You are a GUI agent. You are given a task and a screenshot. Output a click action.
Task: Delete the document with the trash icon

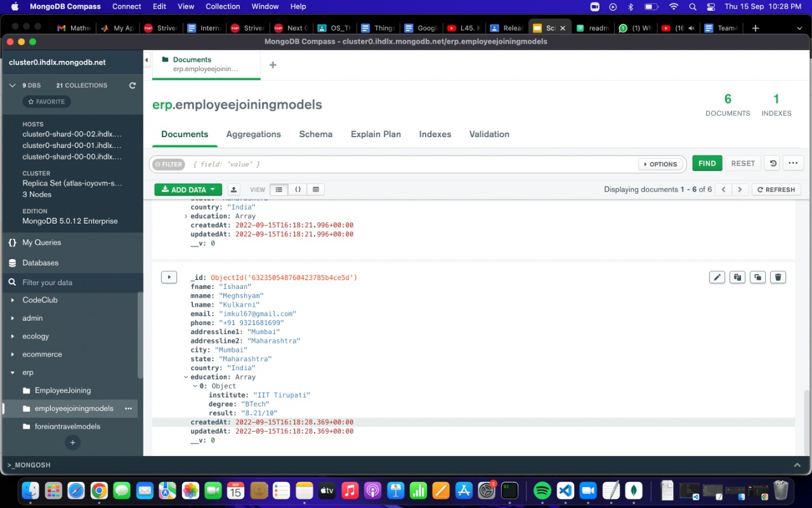point(778,277)
